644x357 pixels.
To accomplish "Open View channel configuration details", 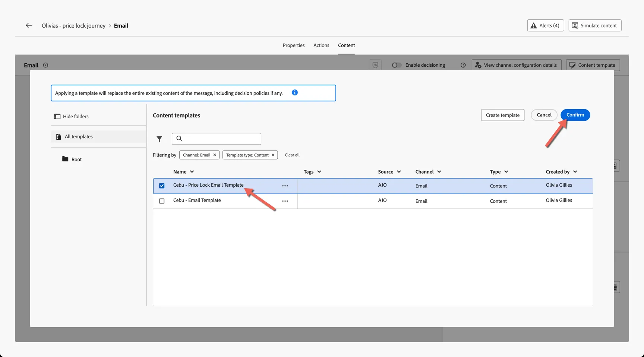I will [x=516, y=65].
